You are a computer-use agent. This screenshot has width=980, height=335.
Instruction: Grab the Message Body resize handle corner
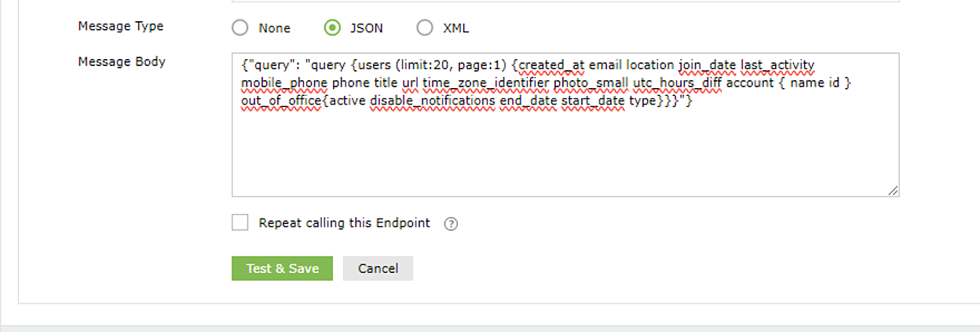point(894,190)
